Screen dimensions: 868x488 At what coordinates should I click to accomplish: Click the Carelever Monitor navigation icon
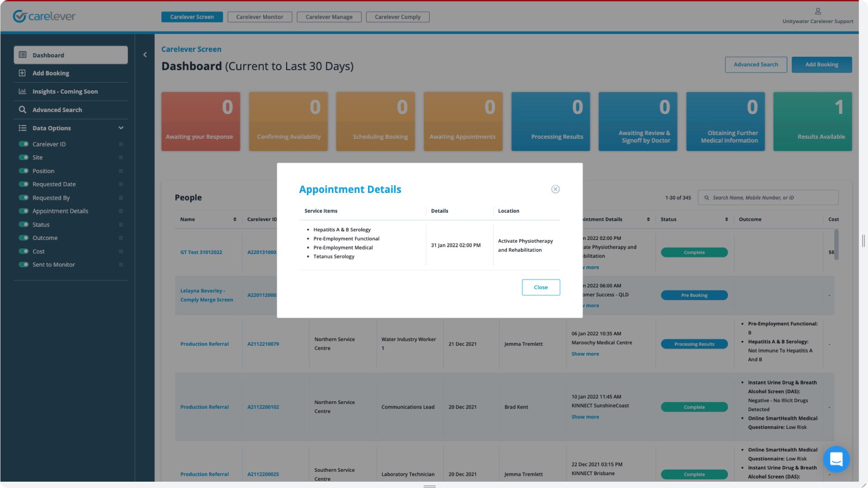pos(259,16)
